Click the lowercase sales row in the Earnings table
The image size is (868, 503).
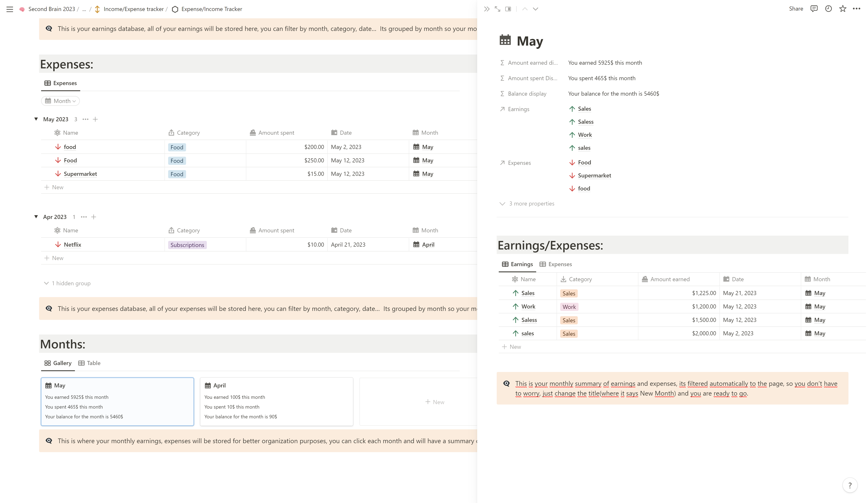[x=527, y=334]
